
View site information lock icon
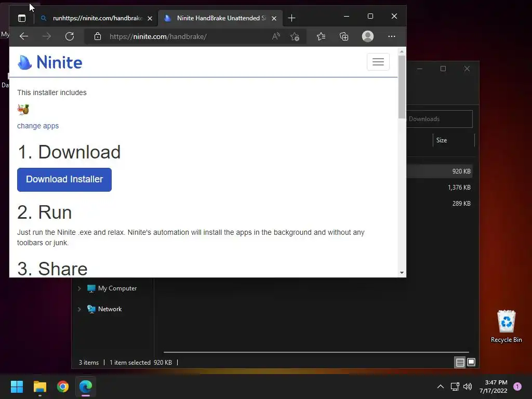coord(98,36)
